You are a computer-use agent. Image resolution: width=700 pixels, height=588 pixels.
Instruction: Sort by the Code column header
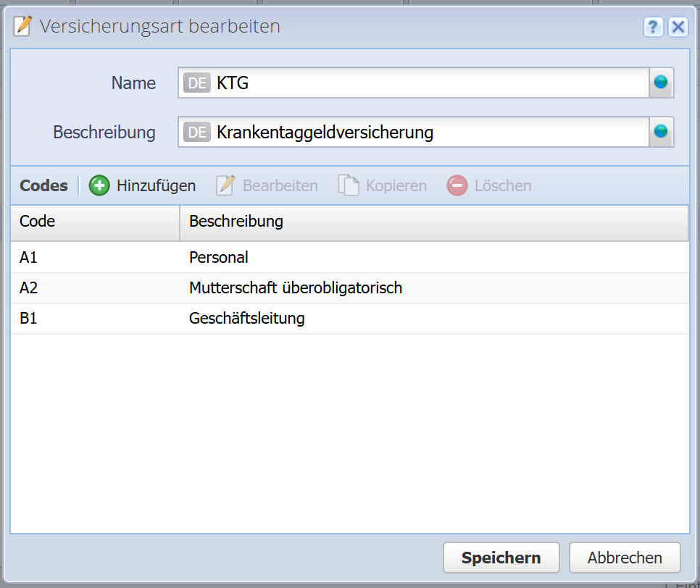click(x=94, y=222)
